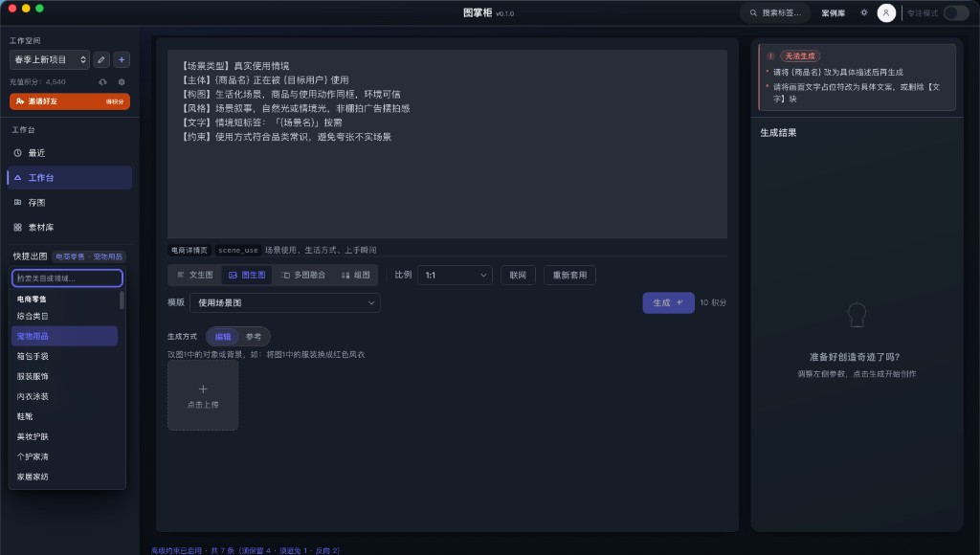Viewport: 980px width, 555px height.
Task: Select 综合类目 in category list
Action: pyautogui.click(x=64, y=316)
